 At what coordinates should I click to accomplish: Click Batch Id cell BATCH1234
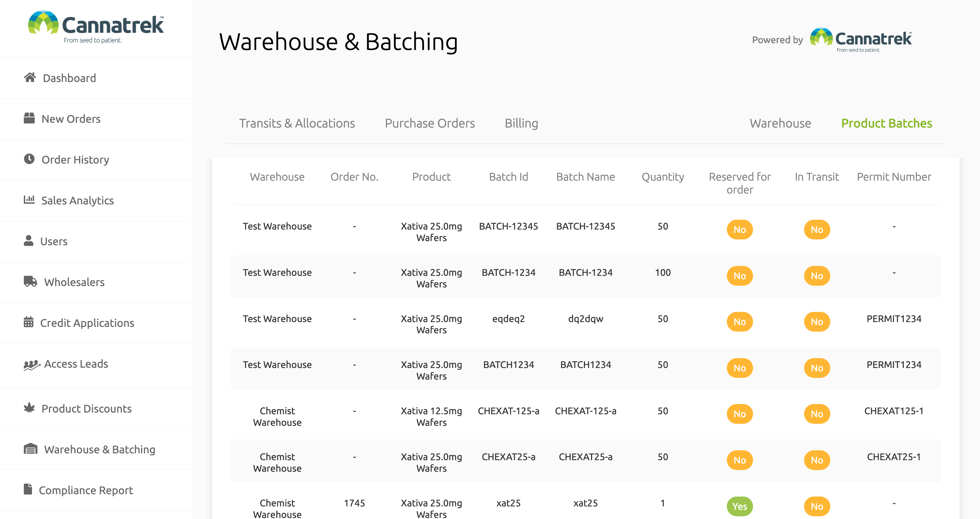point(508,365)
